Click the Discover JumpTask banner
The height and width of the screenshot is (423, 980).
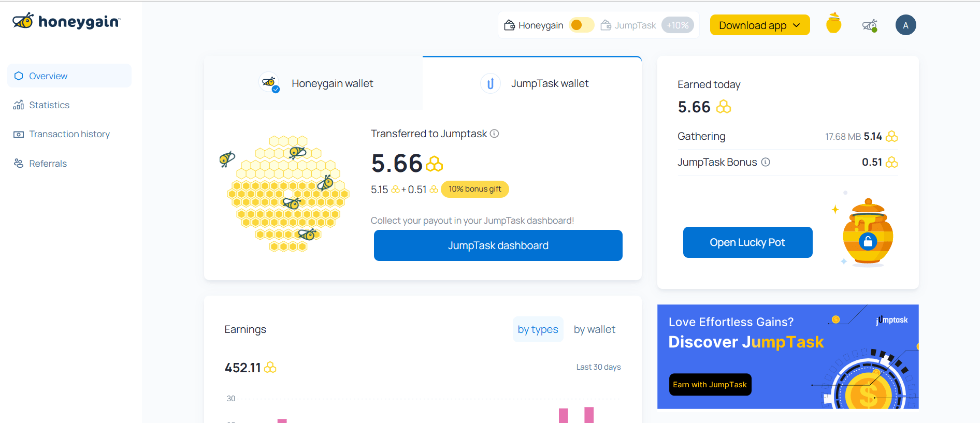pos(788,357)
